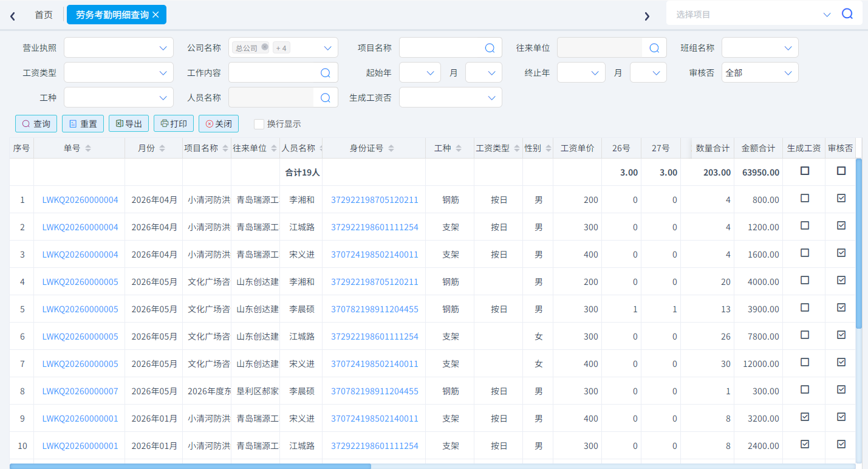Click the right tab navigation arrow
Screen dimensions: 868x469
point(647,16)
